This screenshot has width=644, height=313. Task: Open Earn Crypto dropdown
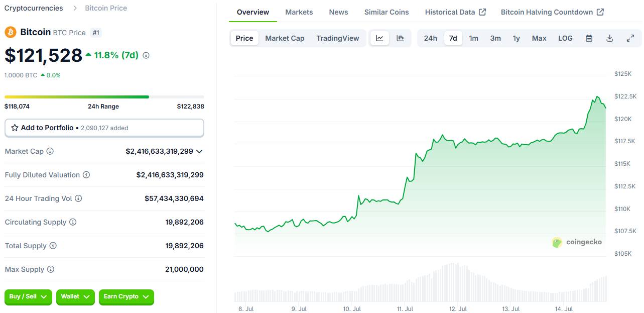pyautogui.click(x=126, y=297)
